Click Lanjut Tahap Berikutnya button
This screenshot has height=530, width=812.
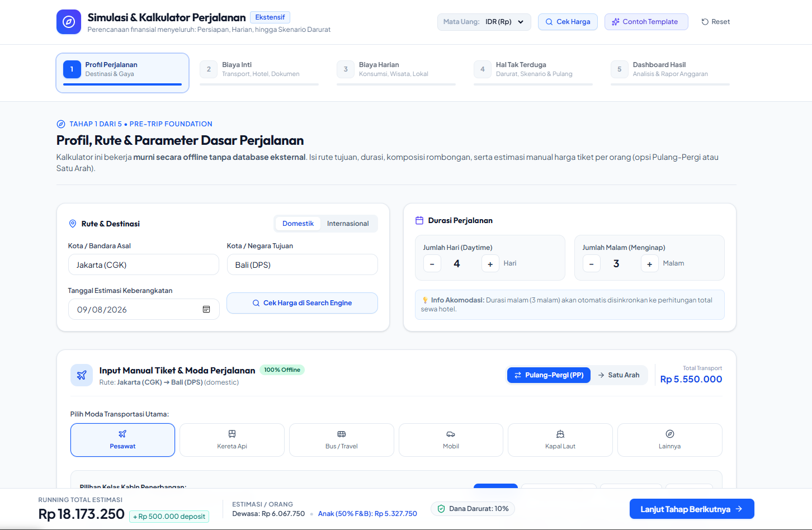[x=692, y=509]
